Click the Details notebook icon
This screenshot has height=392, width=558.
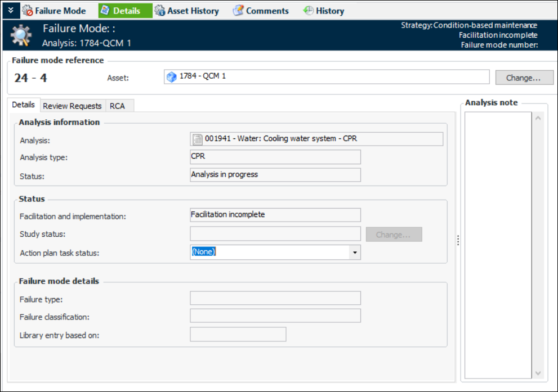coord(105,11)
